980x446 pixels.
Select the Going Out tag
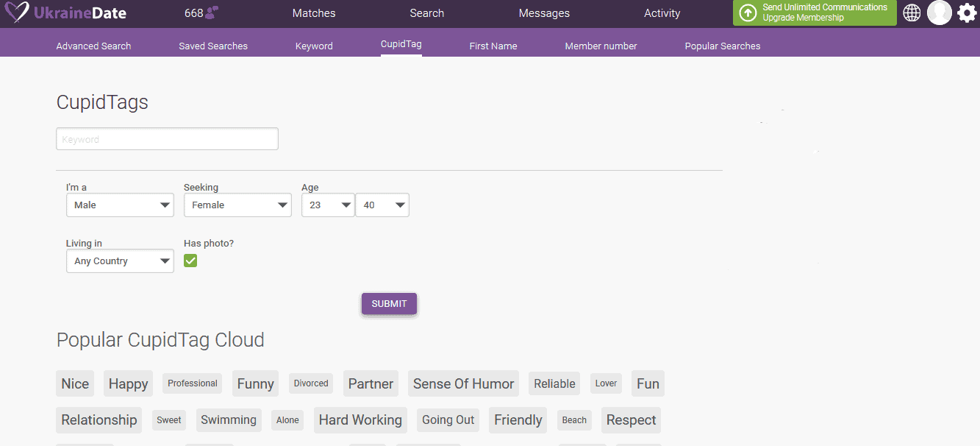pos(448,420)
